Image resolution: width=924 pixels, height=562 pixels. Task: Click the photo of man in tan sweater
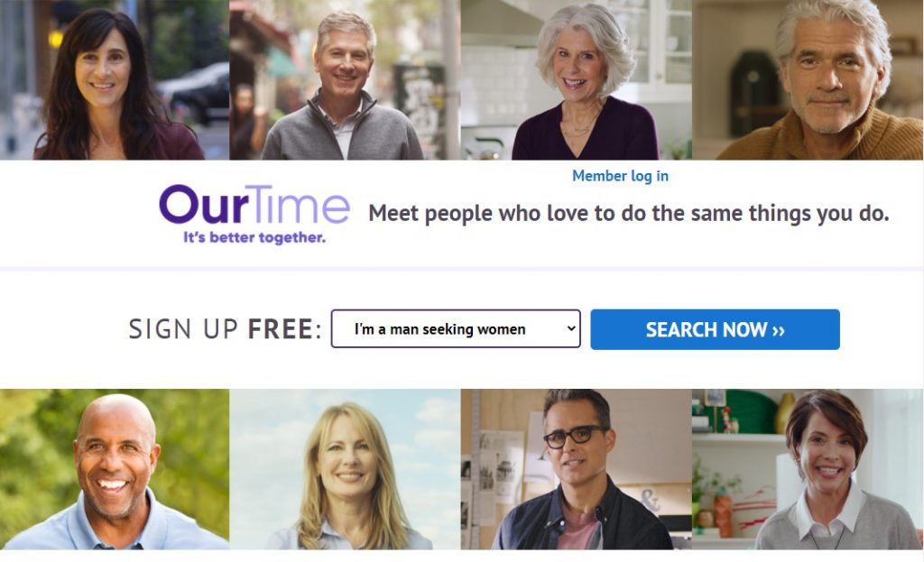click(x=808, y=79)
